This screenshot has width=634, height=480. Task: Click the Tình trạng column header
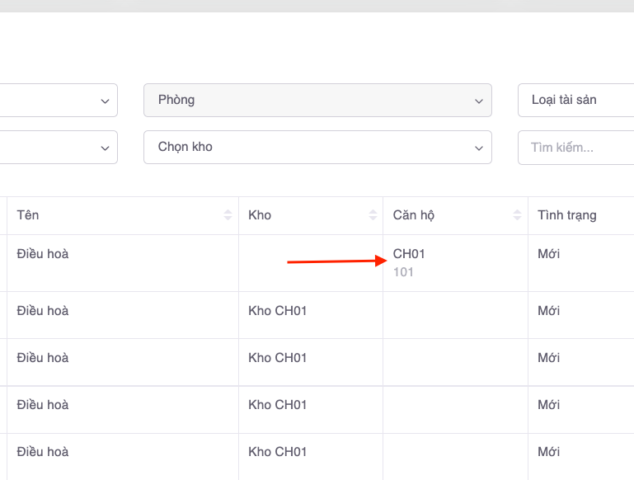tap(567, 216)
